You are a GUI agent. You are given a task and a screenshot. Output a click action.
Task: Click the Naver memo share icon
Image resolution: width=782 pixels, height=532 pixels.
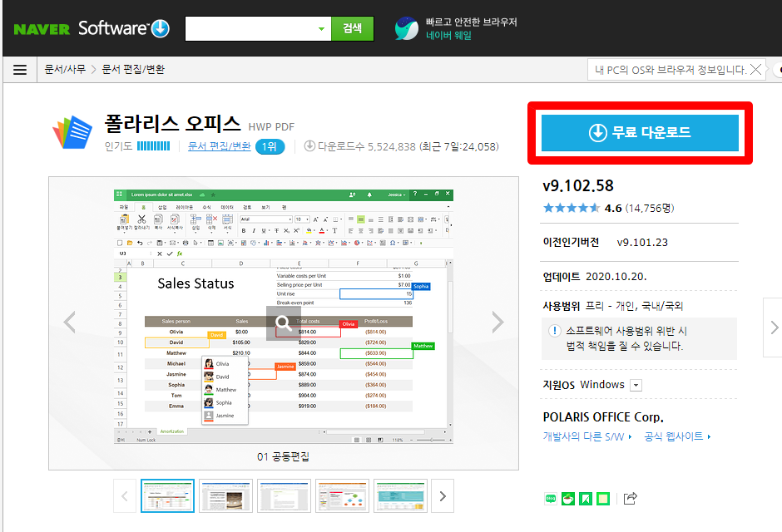[x=603, y=498]
